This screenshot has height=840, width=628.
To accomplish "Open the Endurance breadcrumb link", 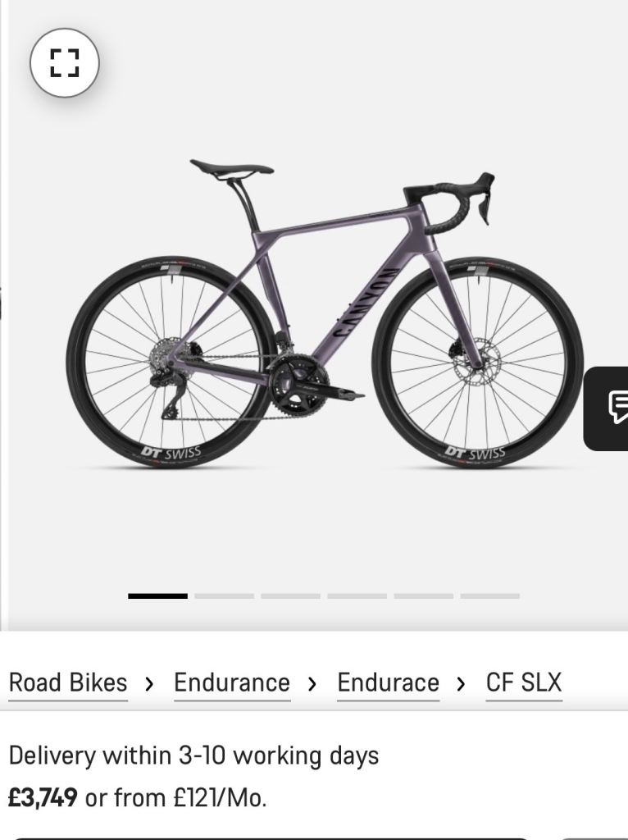I will [232, 683].
